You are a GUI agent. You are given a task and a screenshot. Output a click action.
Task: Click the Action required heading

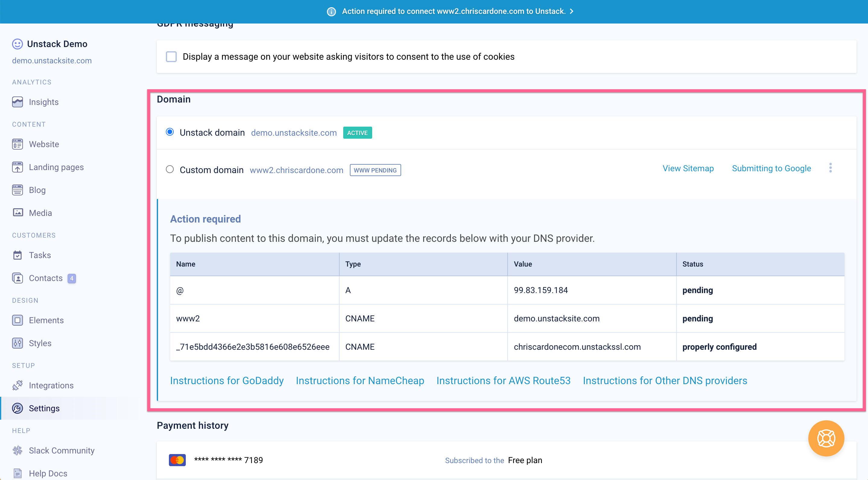coord(205,219)
